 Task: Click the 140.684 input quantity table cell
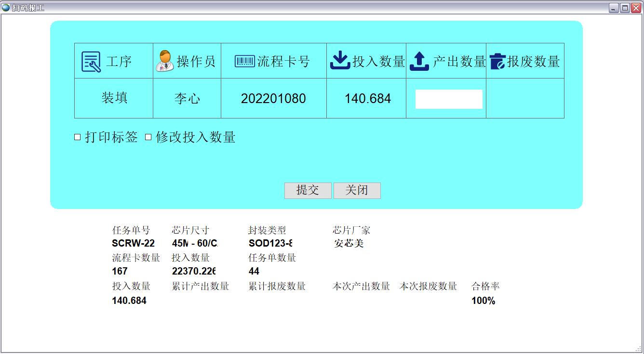(x=367, y=99)
